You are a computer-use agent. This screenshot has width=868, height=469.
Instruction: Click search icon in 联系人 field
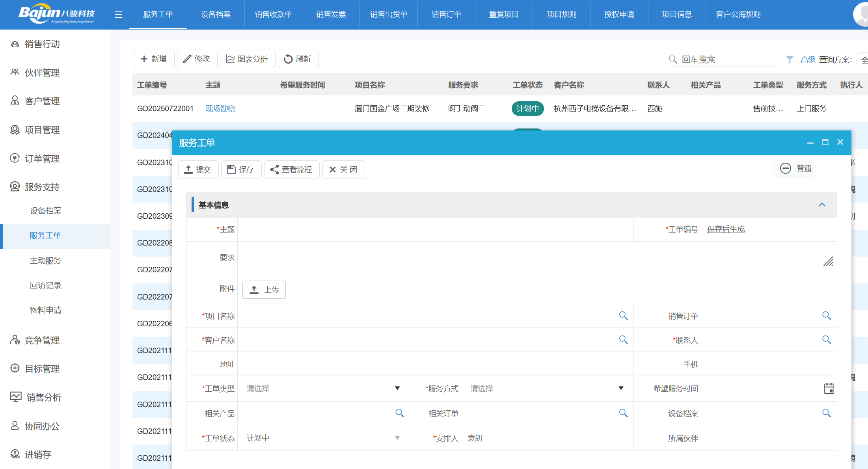(826, 340)
